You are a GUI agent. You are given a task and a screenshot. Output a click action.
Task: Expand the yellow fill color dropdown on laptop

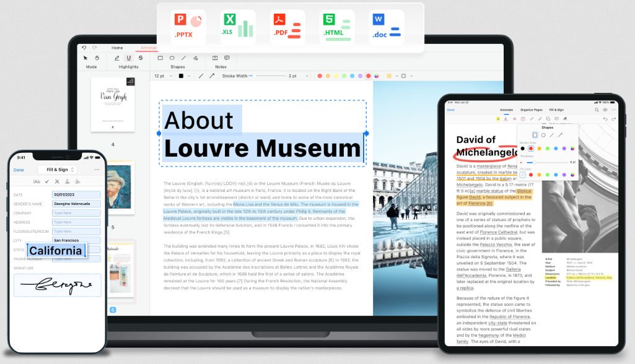397,76
